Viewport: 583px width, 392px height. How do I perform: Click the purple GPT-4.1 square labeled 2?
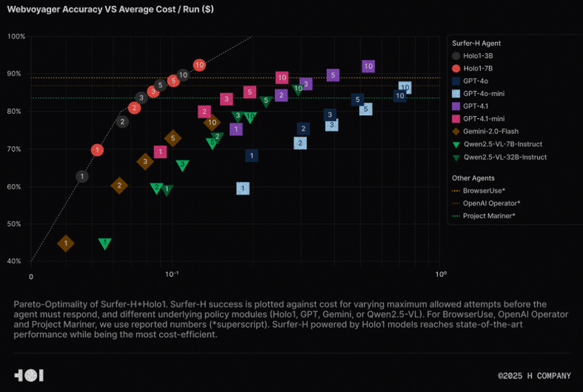[x=281, y=96]
